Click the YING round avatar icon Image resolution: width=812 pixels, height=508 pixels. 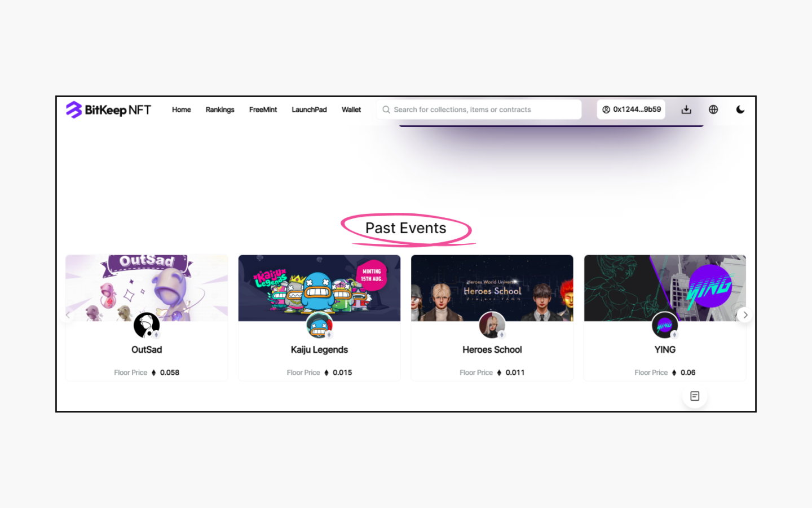pyautogui.click(x=665, y=326)
